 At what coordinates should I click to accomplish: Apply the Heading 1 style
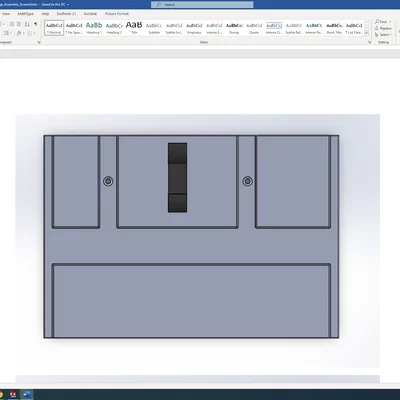pos(94,28)
